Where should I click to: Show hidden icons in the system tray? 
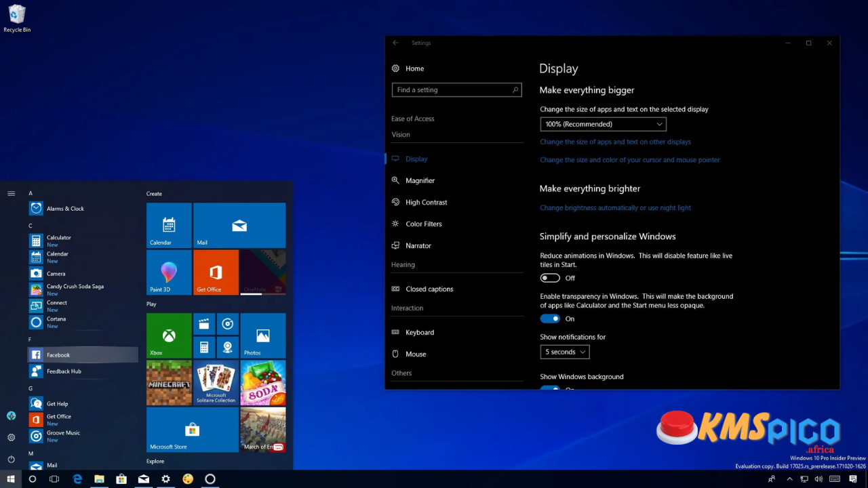click(x=789, y=479)
